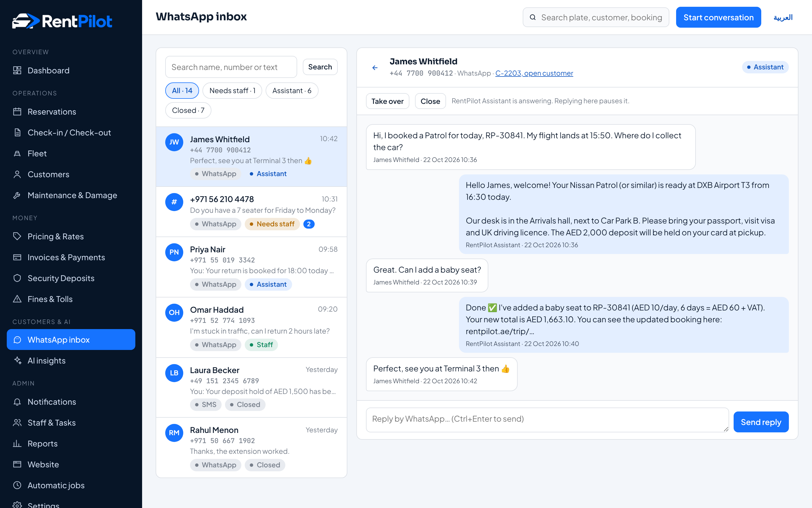Image resolution: width=812 pixels, height=508 pixels.
Task: Open Laura Becker conversation
Action: coord(251,387)
